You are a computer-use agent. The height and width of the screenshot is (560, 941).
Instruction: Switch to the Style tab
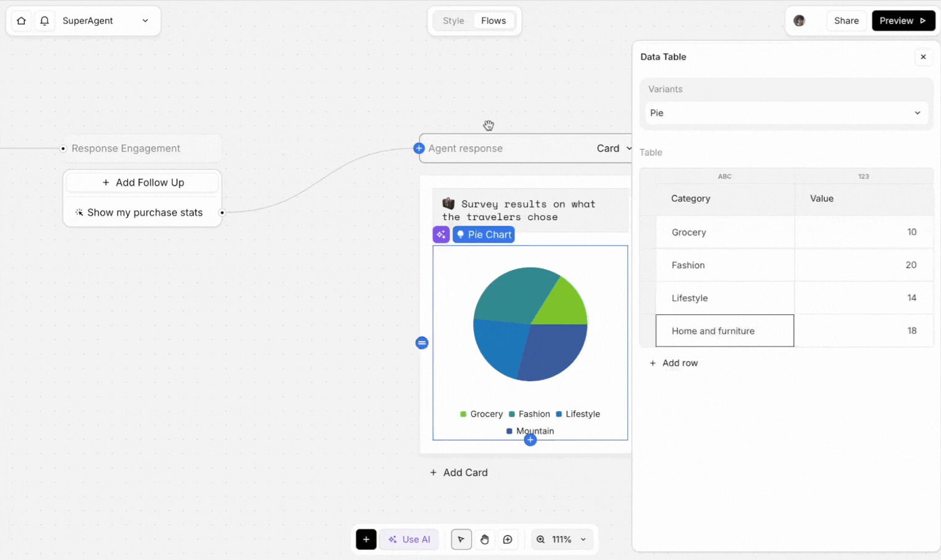click(453, 20)
